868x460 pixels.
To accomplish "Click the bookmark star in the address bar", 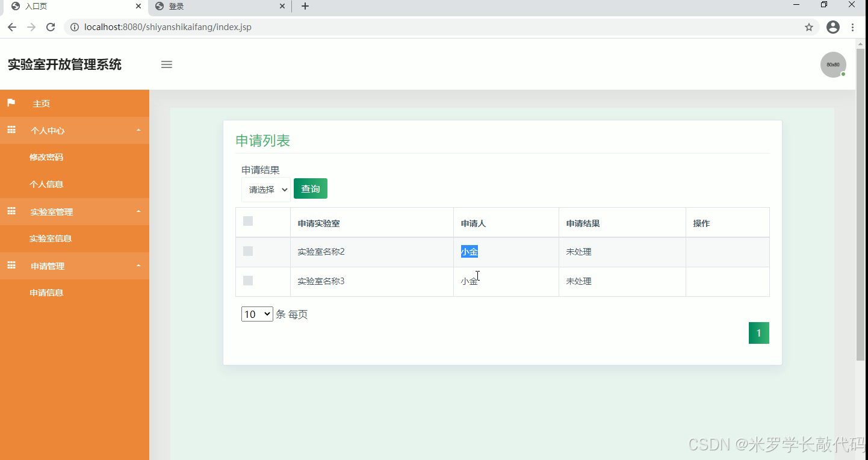I will pyautogui.click(x=810, y=26).
